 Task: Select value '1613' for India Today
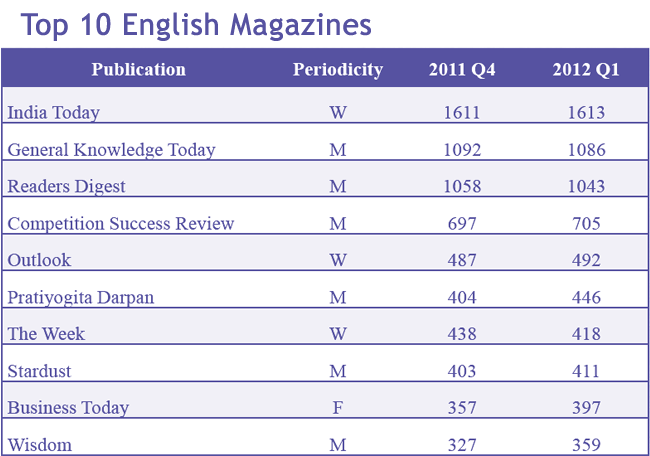pos(586,113)
